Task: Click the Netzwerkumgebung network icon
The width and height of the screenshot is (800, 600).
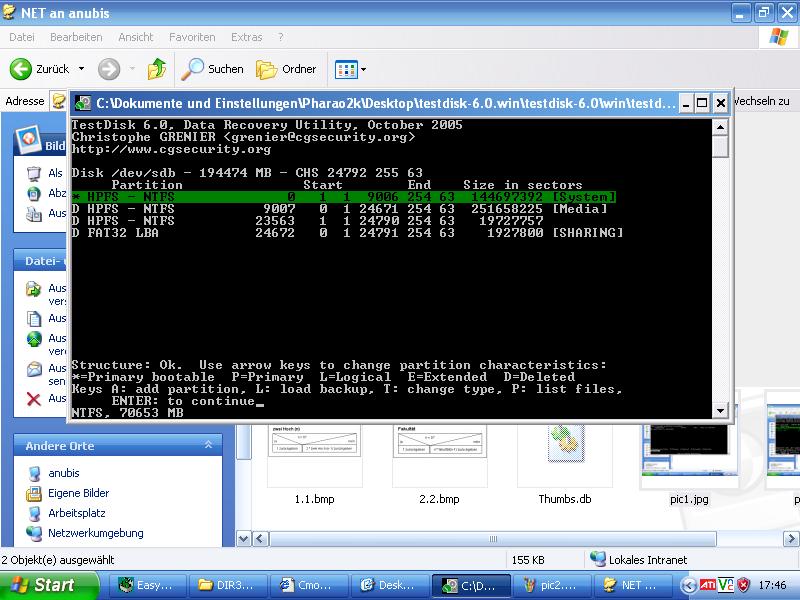Action: [34, 533]
